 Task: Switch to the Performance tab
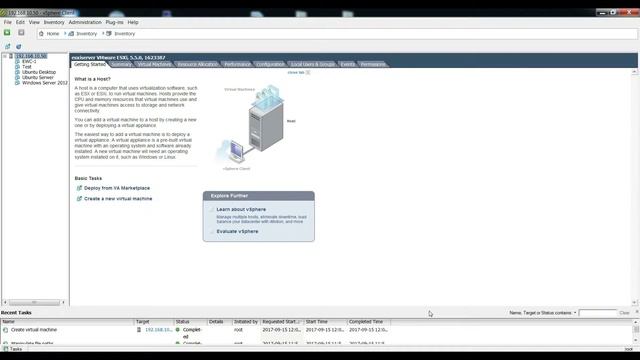click(x=237, y=64)
